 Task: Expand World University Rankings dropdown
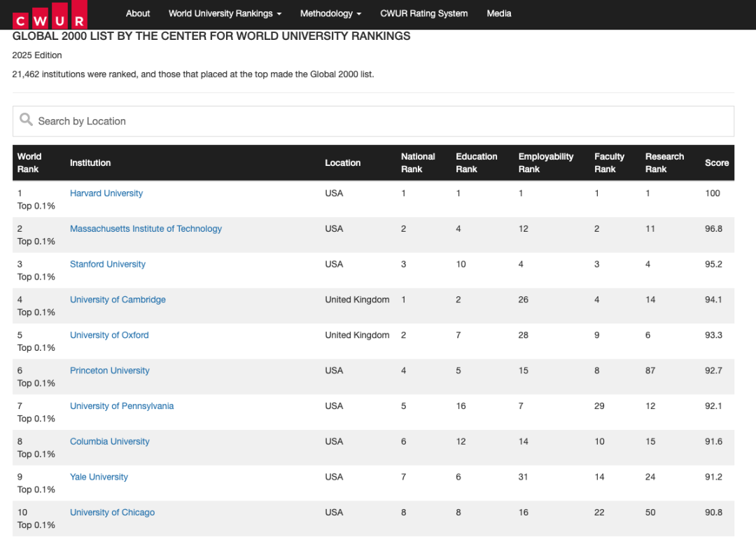(225, 13)
